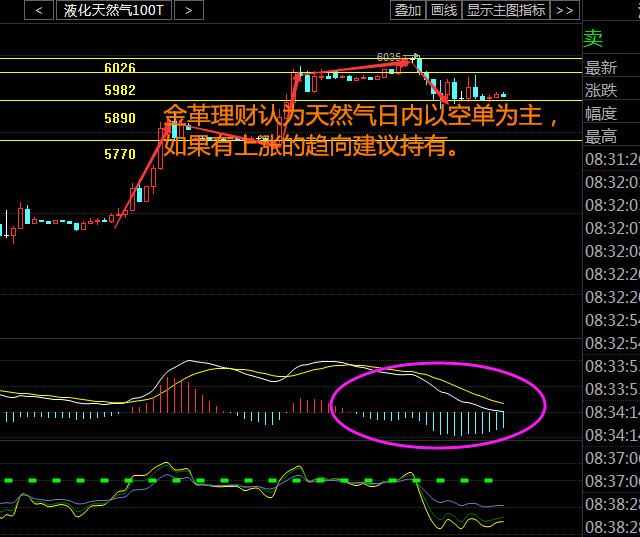Select the 画线 drawing tool
The width and height of the screenshot is (640, 537).
(443, 10)
